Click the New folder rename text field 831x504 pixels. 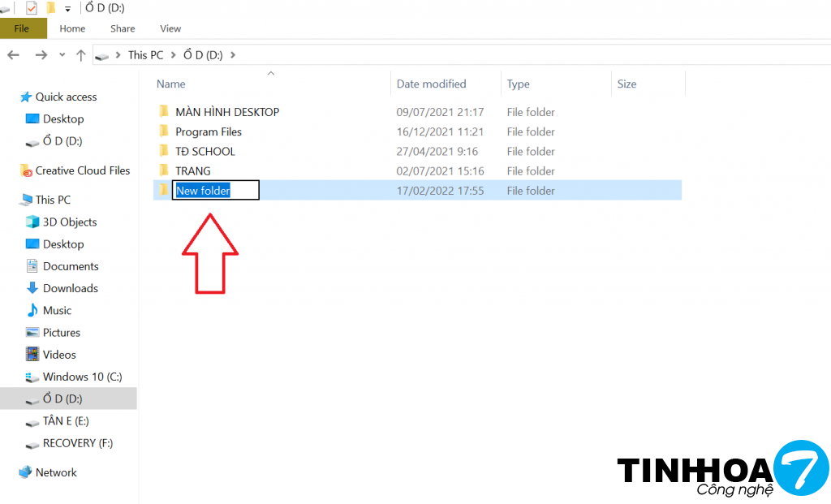[215, 191]
